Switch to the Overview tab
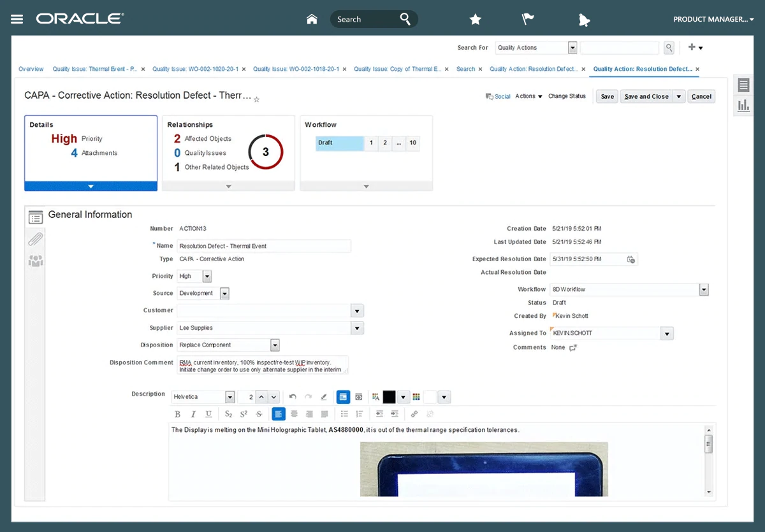The height and width of the screenshot is (532, 765). click(31, 69)
